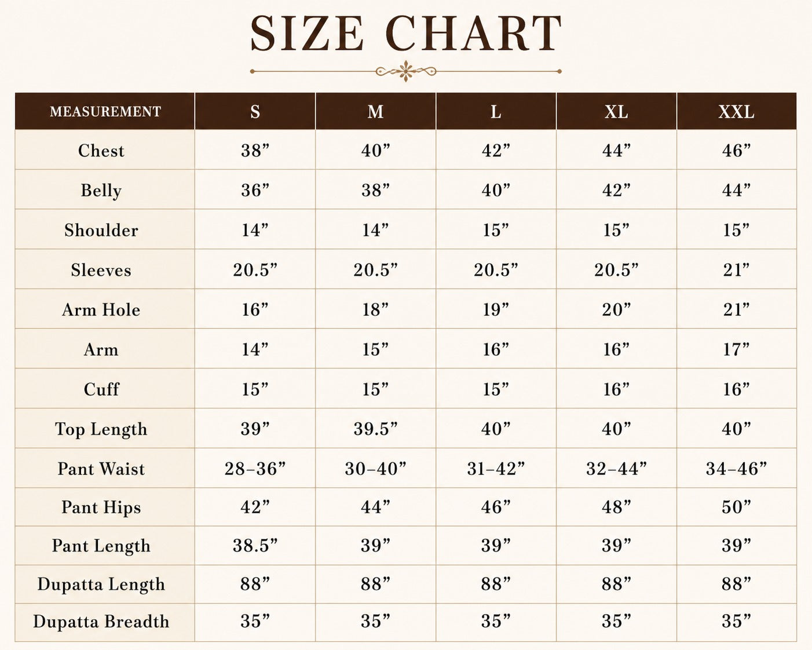
Task: Select the L size column header
Action: point(496,111)
